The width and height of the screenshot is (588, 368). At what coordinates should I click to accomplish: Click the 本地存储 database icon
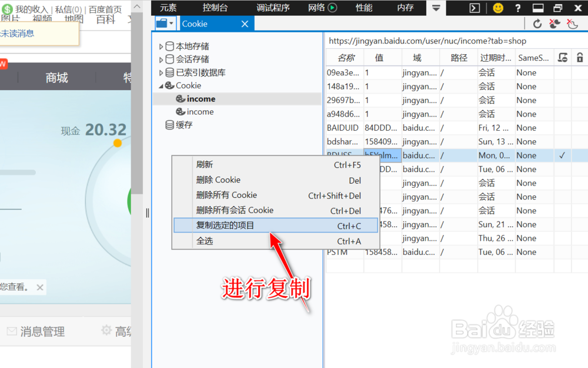pyautogui.click(x=169, y=46)
